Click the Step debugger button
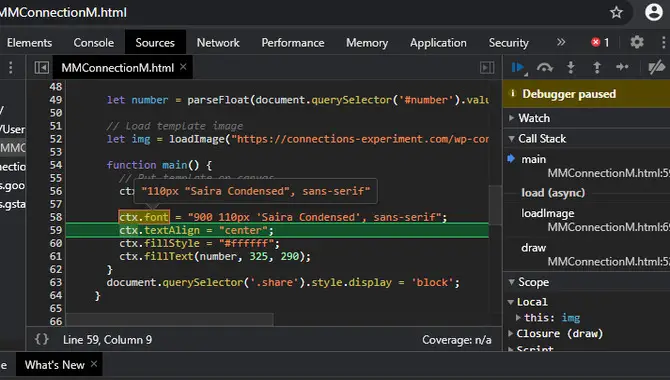 (622, 67)
